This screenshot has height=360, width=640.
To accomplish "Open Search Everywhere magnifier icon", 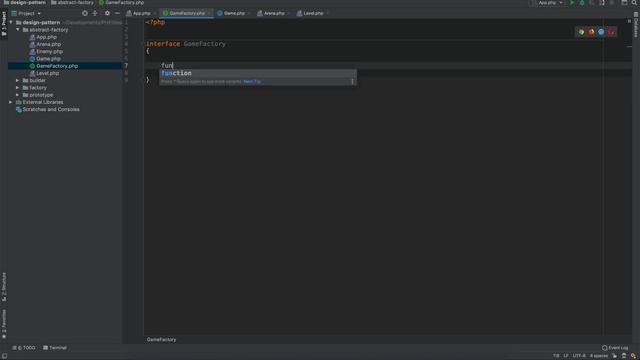I will pyautogui.click(x=634, y=3).
